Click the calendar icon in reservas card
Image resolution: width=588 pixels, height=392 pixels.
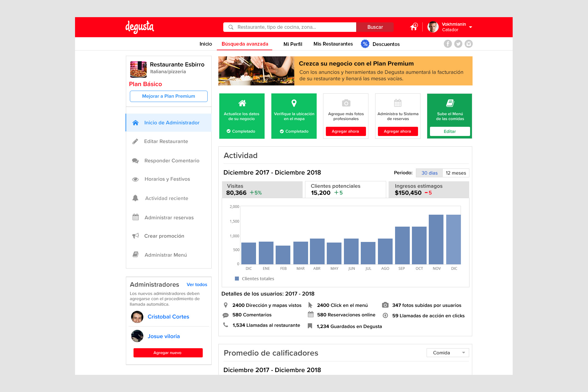(x=398, y=103)
